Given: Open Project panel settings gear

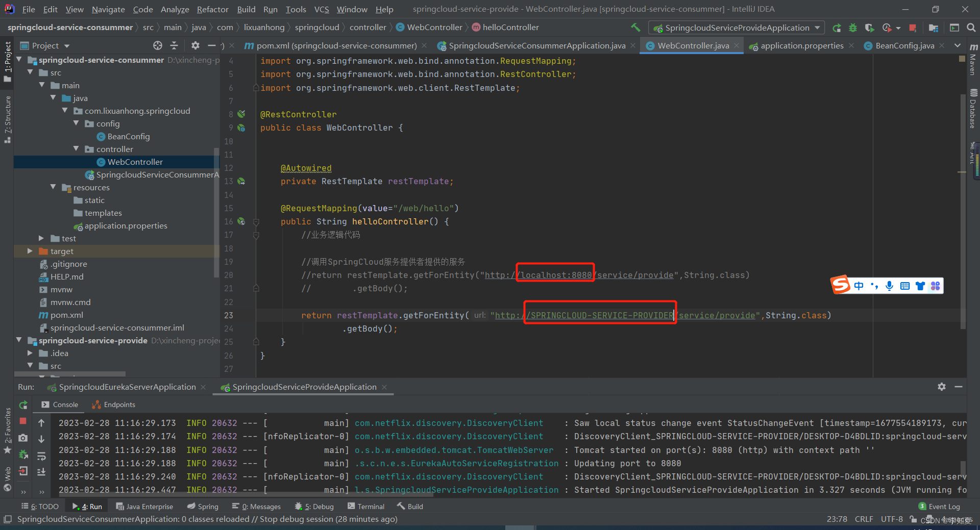Looking at the screenshot, I should point(195,45).
